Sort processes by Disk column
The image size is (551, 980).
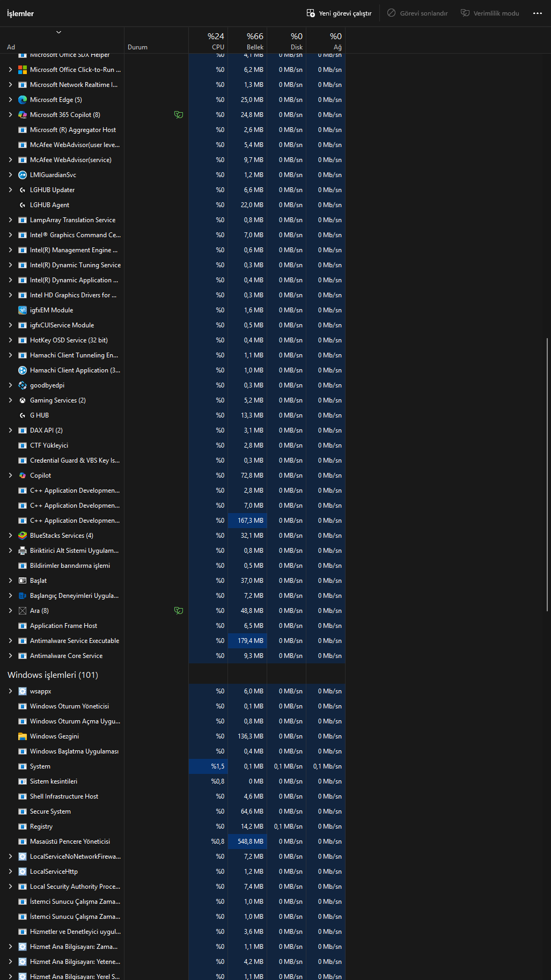(x=286, y=40)
